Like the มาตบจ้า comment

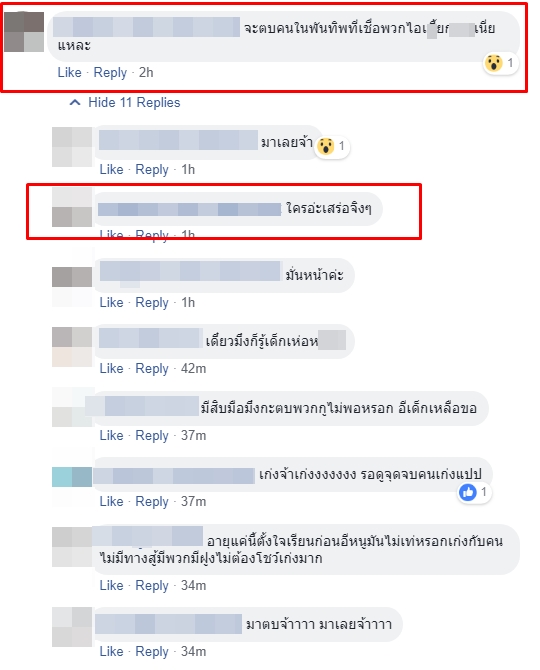tap(111, 651)
